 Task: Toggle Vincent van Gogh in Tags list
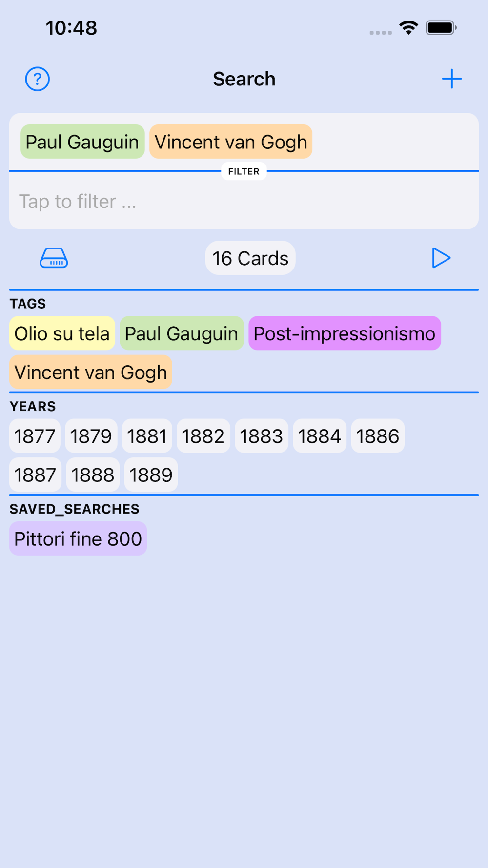point(91,372)
